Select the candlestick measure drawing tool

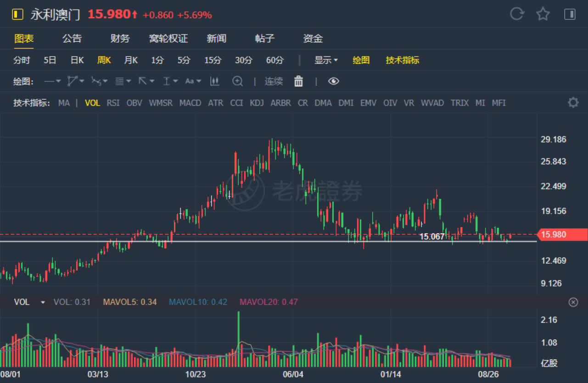tap(214, 81)
